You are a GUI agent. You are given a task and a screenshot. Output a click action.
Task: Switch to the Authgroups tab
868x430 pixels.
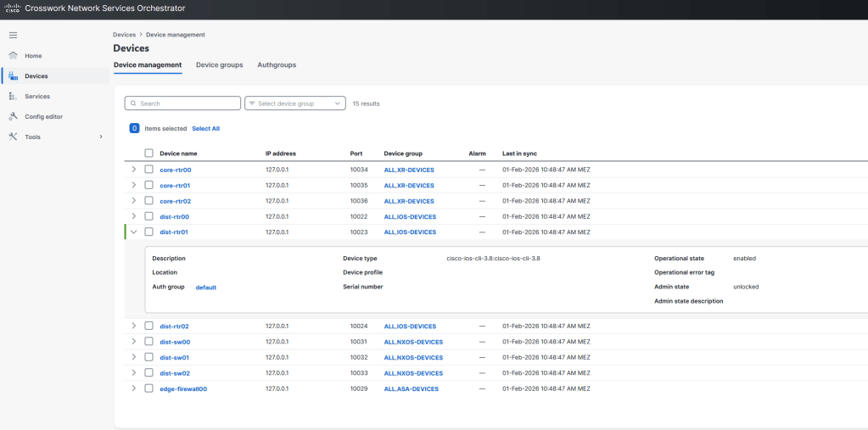tap(277, 65)
